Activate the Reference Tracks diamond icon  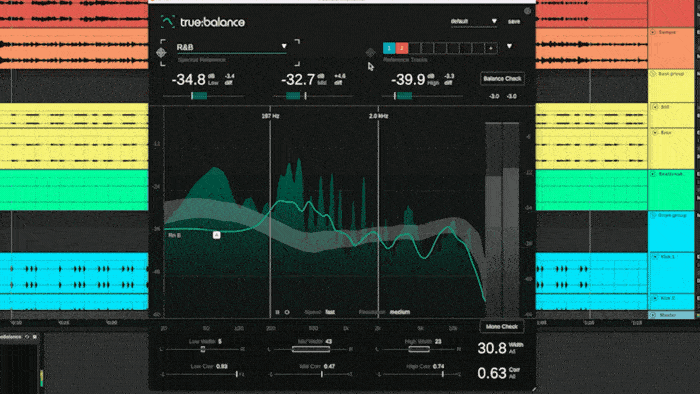tap(371, 53)
